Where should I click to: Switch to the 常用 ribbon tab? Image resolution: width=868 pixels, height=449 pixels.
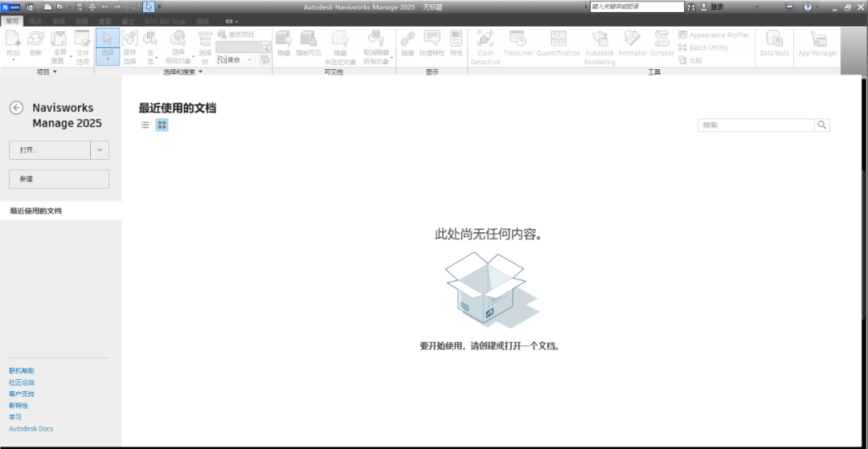[11, 20]
